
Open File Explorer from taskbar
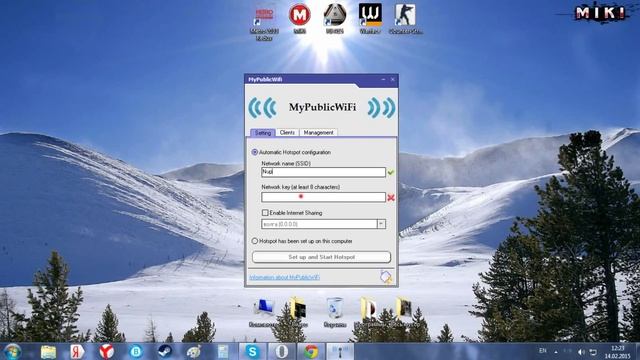pyautogui.click(x=48, y=351)
